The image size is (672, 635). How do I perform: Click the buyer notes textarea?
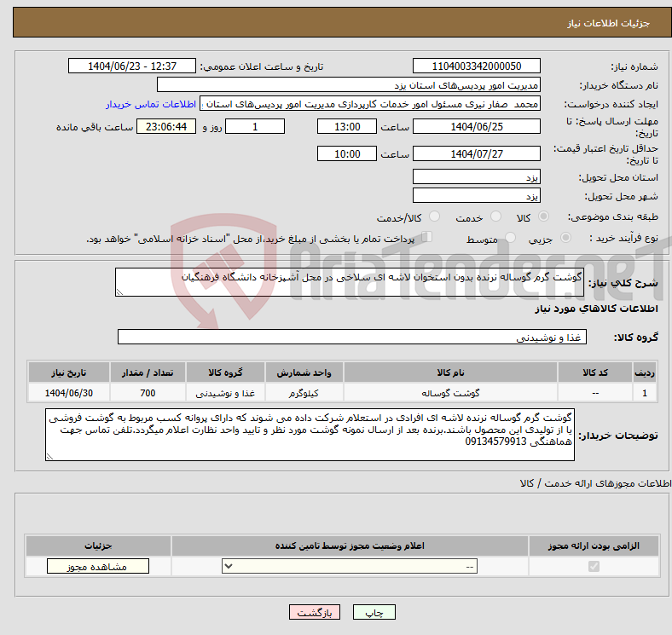pos(310,435)
